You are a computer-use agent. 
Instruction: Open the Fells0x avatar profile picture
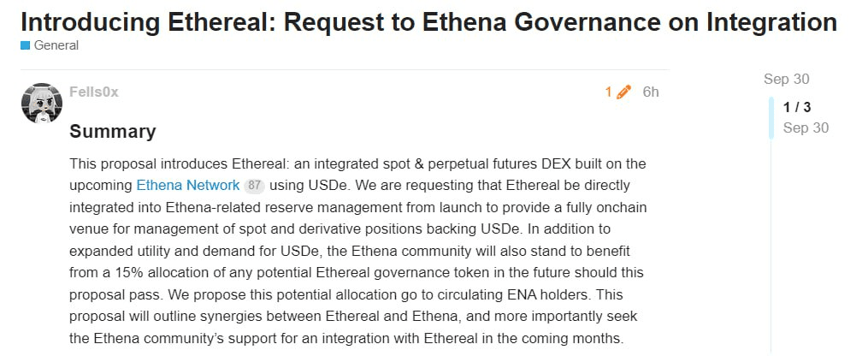[42, 103]
